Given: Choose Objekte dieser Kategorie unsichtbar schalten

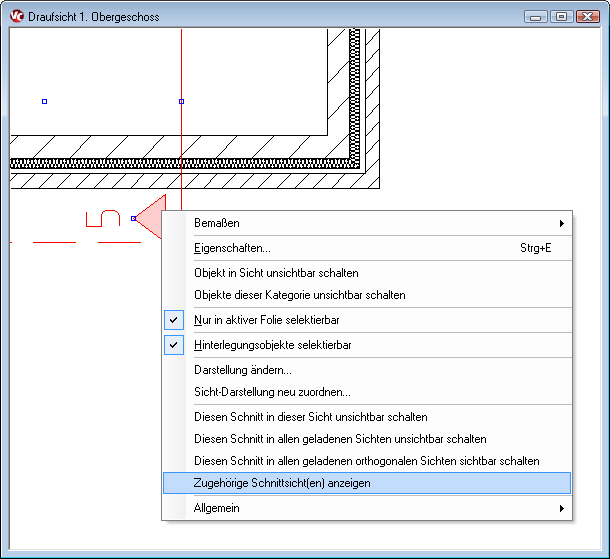Looking at the screenshot, I should click(x=367, y=295).
